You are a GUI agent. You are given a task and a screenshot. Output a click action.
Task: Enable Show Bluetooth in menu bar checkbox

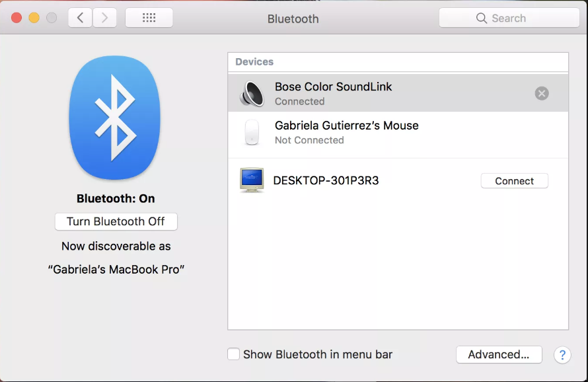coord(233,354)
